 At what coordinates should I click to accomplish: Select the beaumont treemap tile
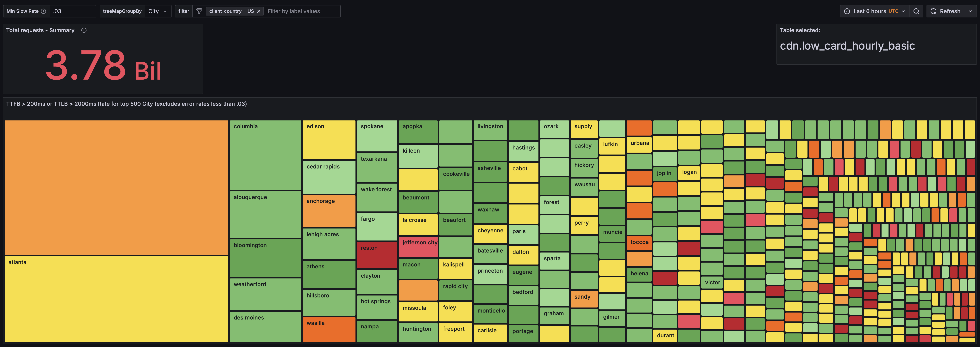(x=418, y=202)
